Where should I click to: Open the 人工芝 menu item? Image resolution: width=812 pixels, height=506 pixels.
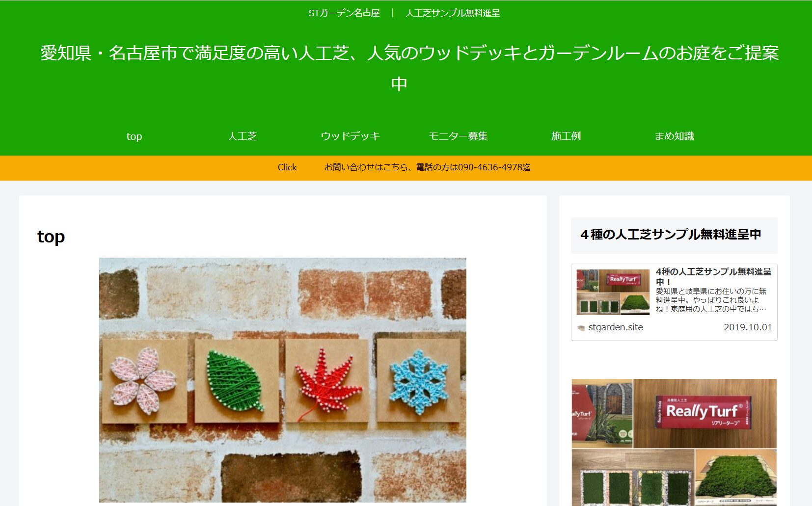(242, 136)
